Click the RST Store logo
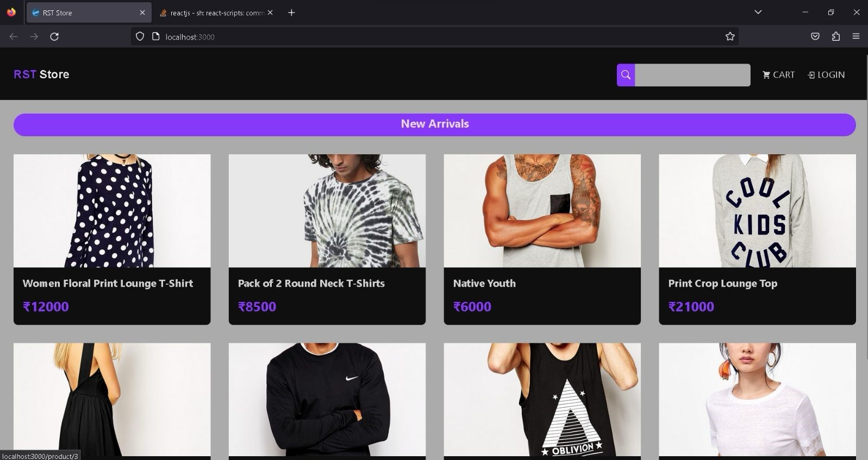 click(41, 74)
